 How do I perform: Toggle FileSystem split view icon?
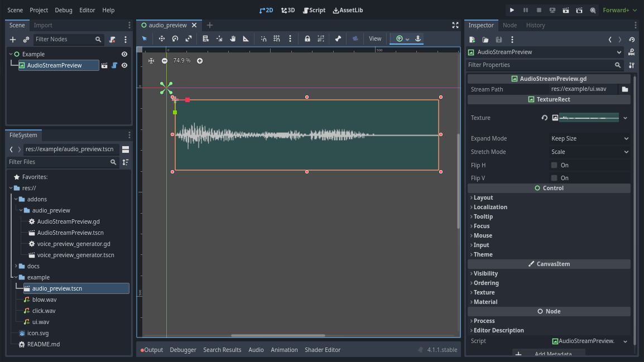click(126, 149)
